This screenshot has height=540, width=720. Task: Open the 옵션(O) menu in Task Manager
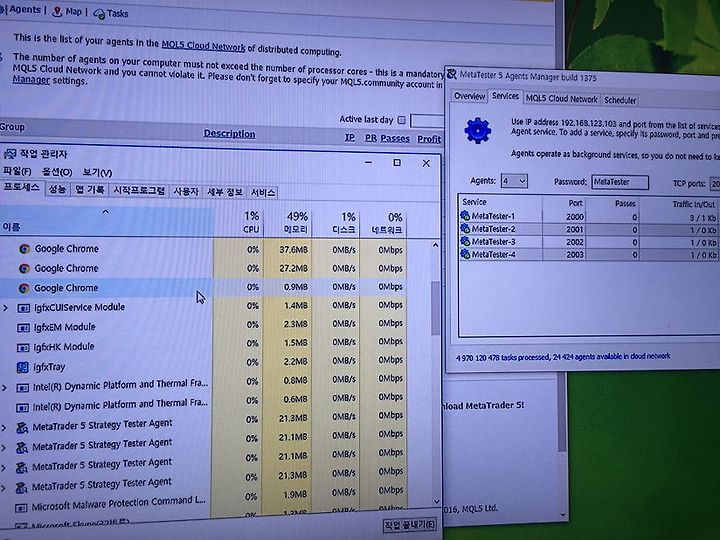click(x=57, y=172)
